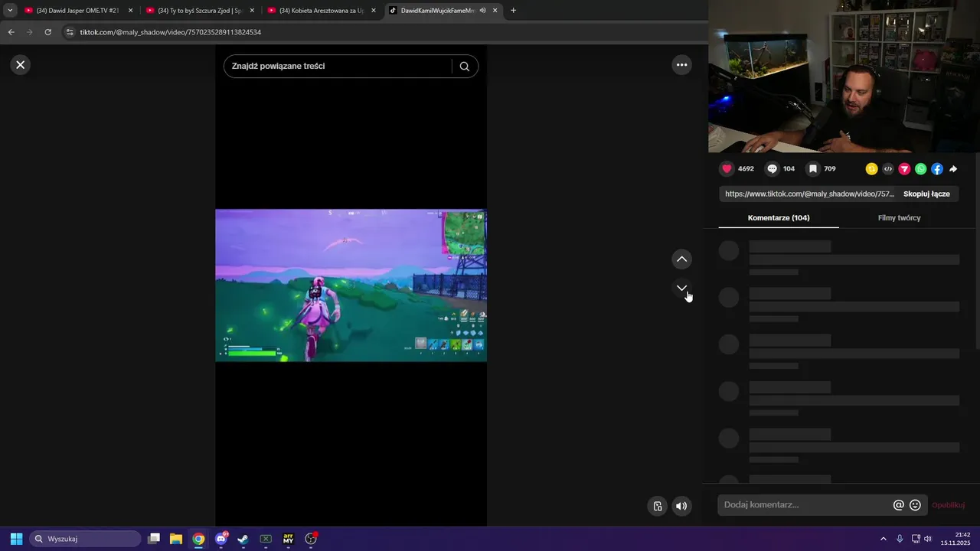This screenshot has width=980, height=551.
Task: Mute the TikTok video sound
Action: (x=681, y=506)
